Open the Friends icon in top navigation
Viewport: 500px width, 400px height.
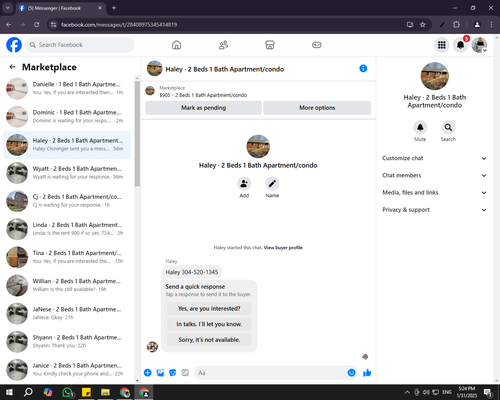pyautogui.click(x=223, y=45)
